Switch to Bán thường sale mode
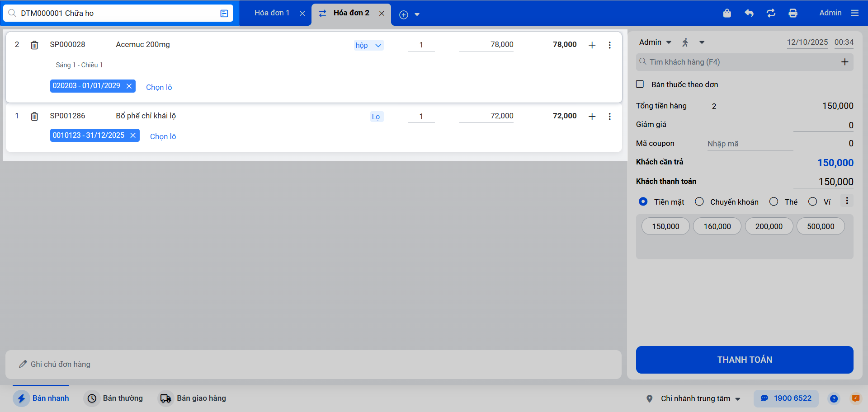The height and width of the screenshot is (412, 868). 114,398
